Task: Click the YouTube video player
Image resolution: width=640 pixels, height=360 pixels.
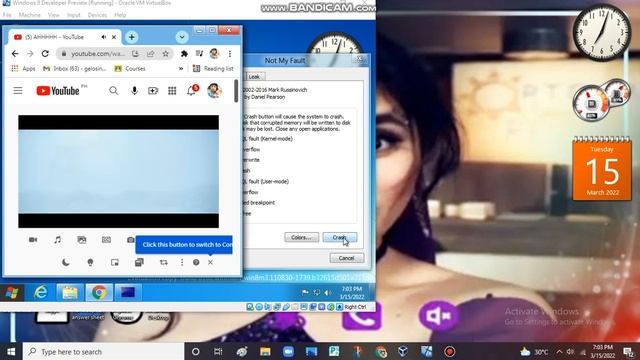Action: point(118,171)
